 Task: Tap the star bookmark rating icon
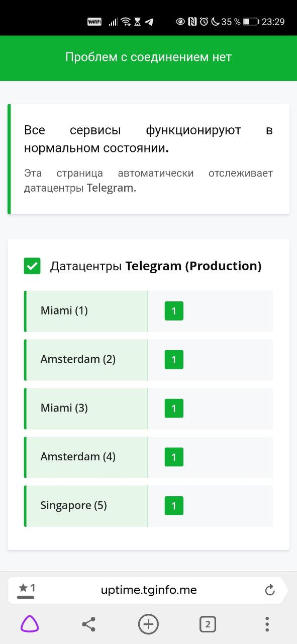[27, 589]
